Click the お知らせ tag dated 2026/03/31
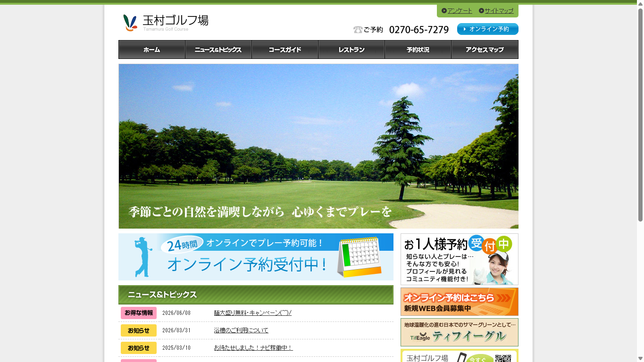Image resolution: width=644 pixels, height=362 pixels. [x=139, y=330]
